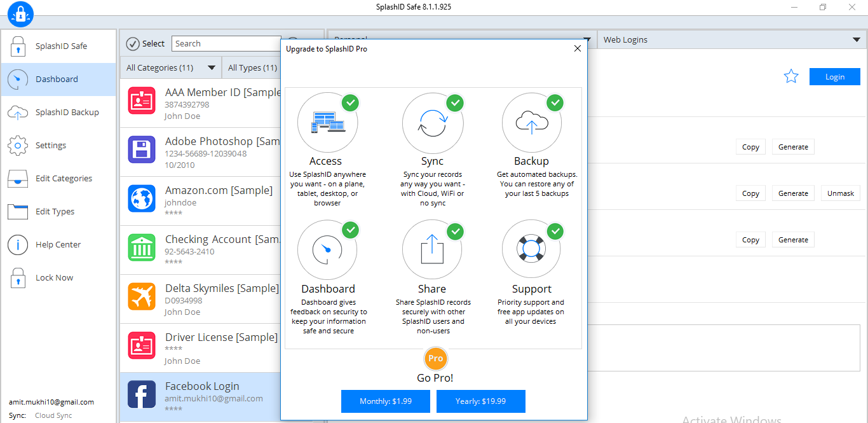Close the Upgrade to SplashID Pro dialog
Screen dimensions: 868x423
pos(578,48)
